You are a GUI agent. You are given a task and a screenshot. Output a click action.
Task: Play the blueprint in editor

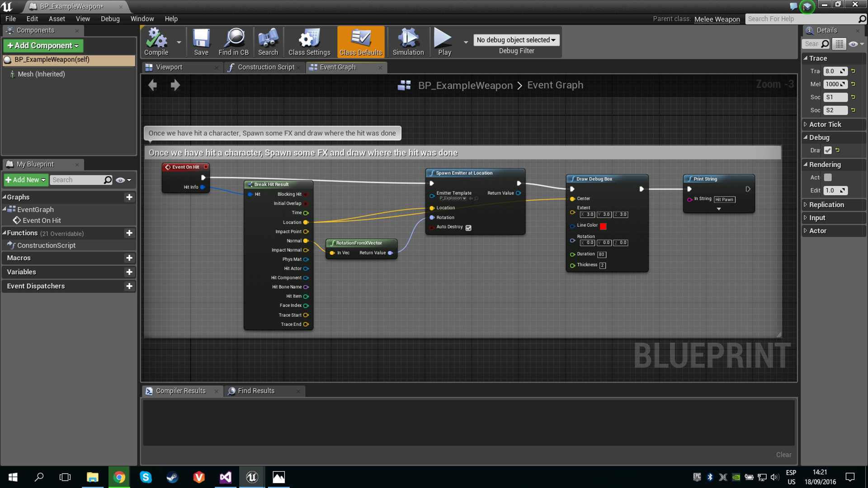(444, 42)
